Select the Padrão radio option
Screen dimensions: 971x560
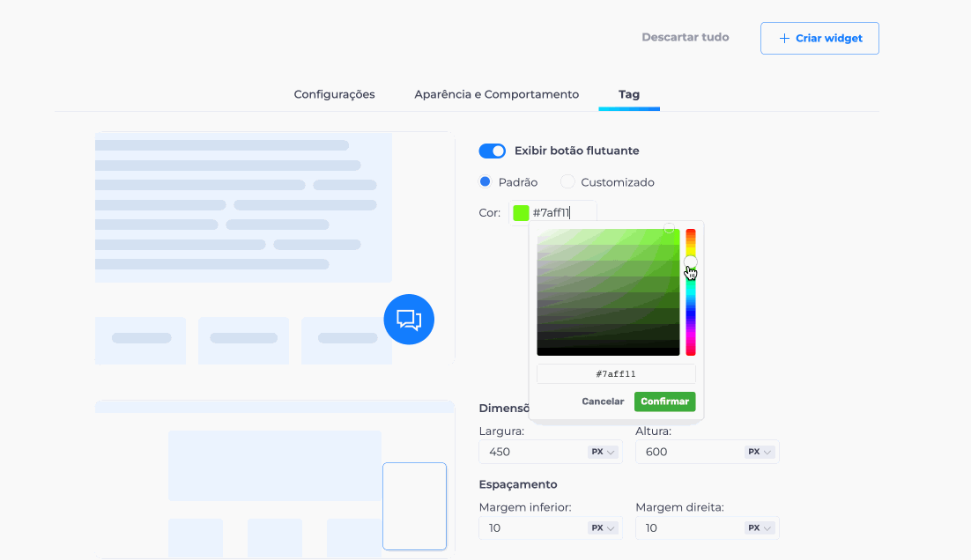point(485,182)
